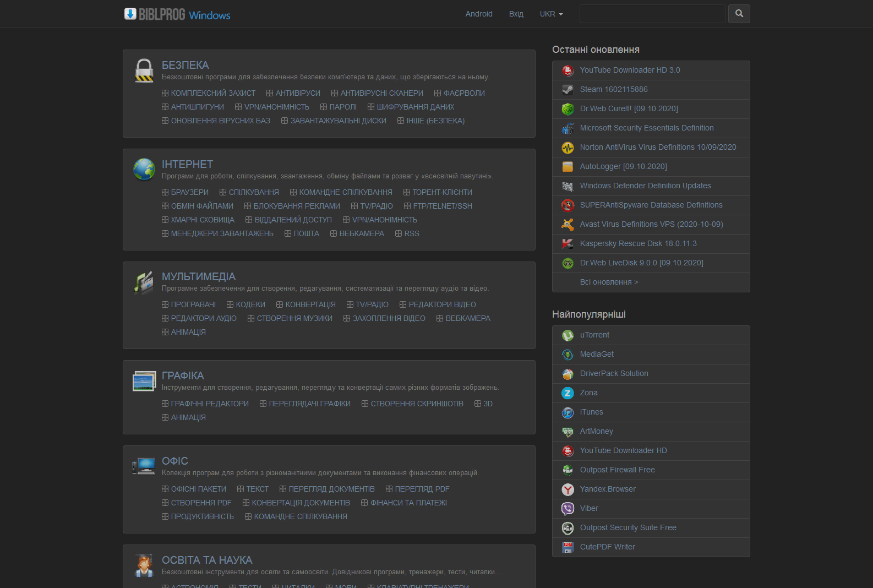Open the ПРОГРАВАЧІ subcategory
873x588 pixels.
tap(193, 304)
